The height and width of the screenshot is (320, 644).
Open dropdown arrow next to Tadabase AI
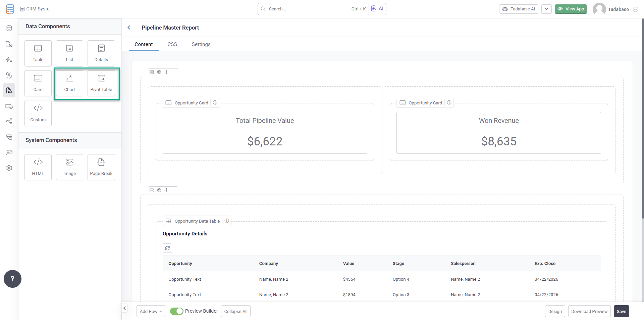pyautogui.click(x=546, y=9)
